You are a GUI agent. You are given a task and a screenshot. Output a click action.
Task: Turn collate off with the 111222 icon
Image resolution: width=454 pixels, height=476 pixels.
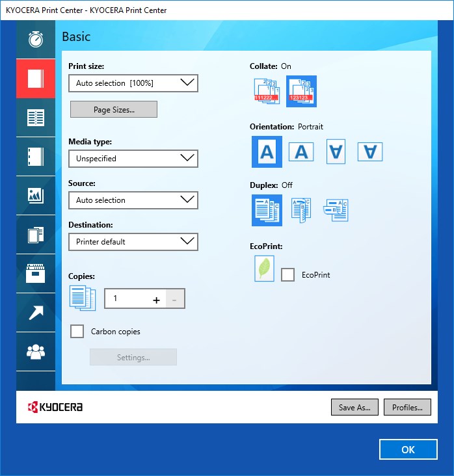(x=267, y=92)
